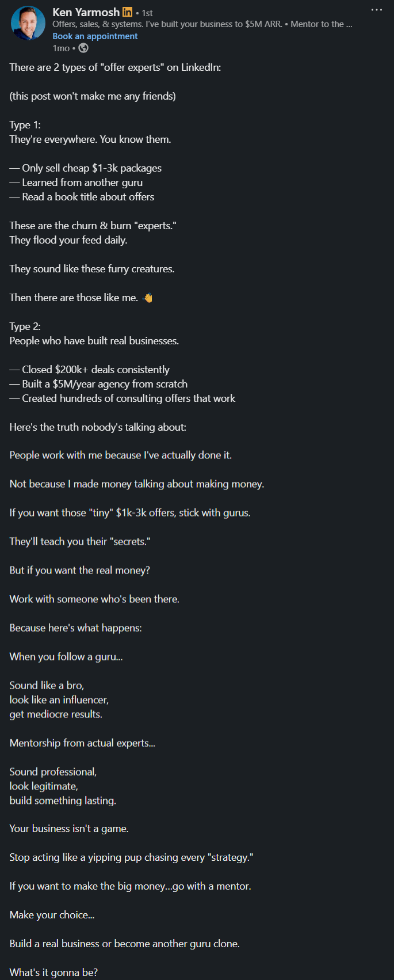
Task: Click "Here's the truth nobody's talking about:"
Action: [x=98, y=427]
